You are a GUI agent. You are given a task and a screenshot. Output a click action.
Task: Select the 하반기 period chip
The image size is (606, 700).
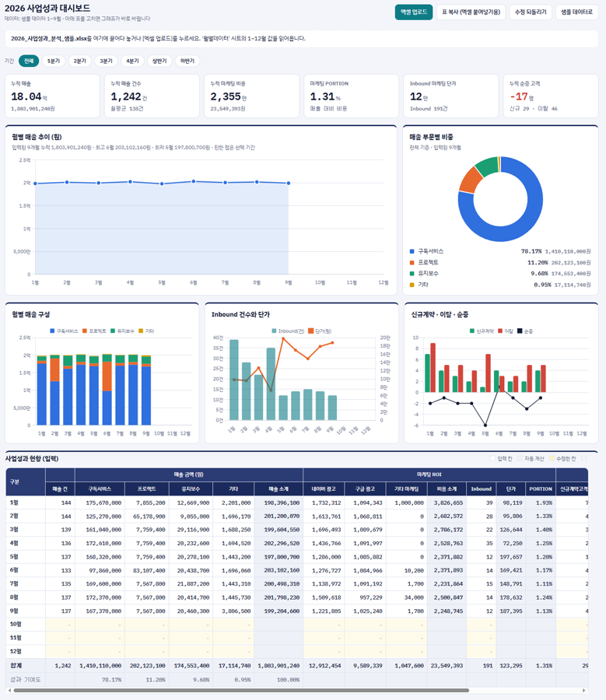tap(187, 61)
